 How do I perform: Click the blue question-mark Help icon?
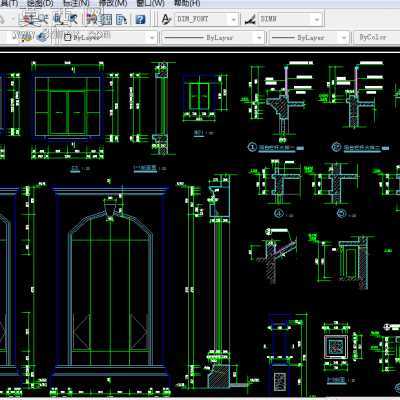click(x=140, y=19)
